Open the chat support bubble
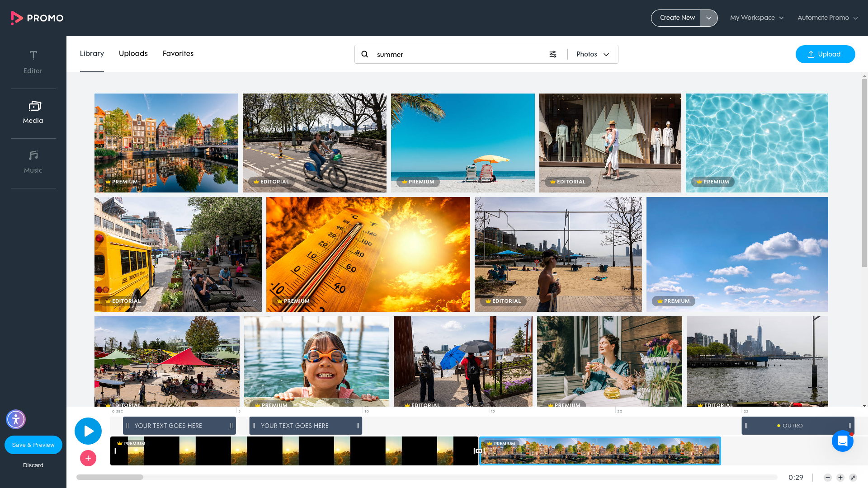868x488 pixels. click(x=842, y=441)
